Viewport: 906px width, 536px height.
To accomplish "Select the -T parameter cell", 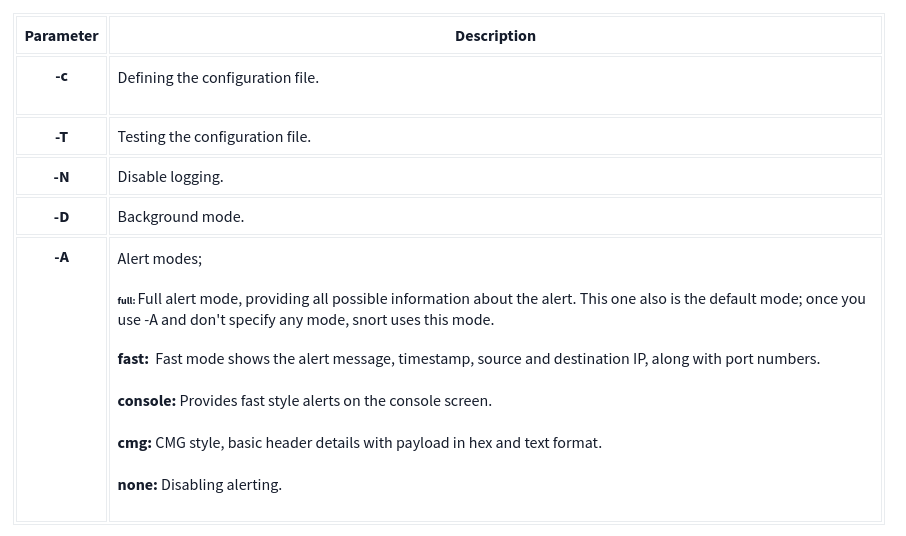I will pos(61,137).
